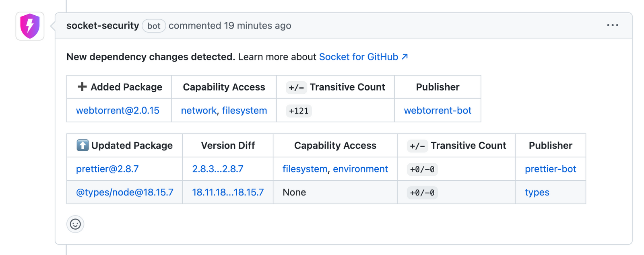
Task: Click the plus icon beside Added Package
Action: tap(82, 87)
